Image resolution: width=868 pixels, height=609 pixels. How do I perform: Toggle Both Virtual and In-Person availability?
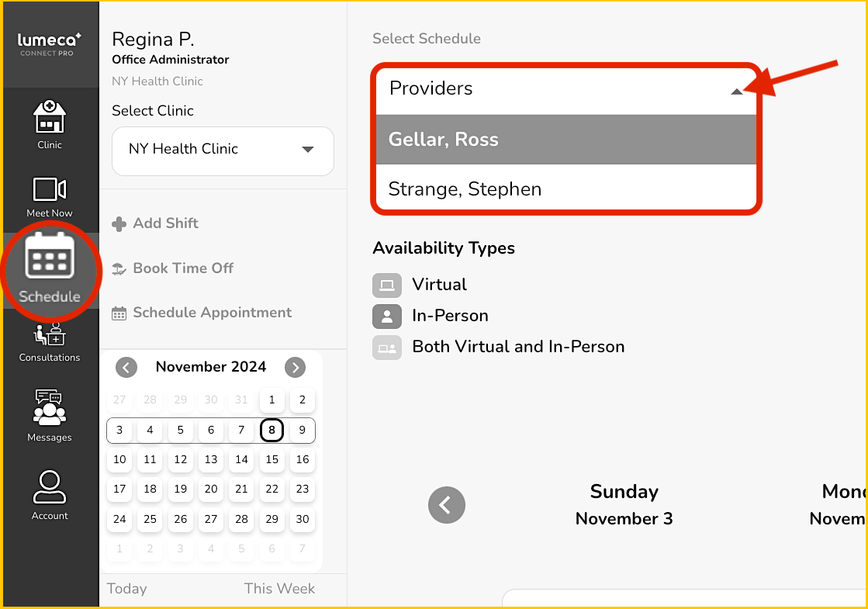click(x=386, y=347)
